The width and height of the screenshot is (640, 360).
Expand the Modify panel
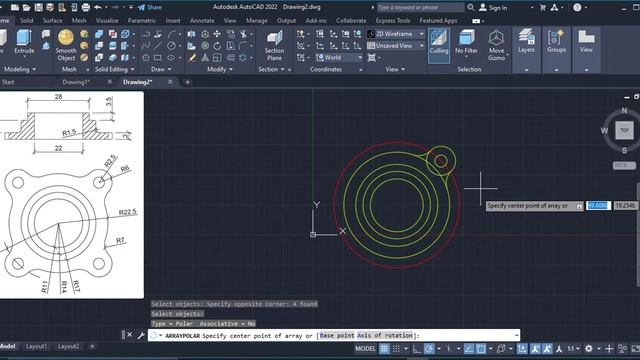[x=220, y=69]
